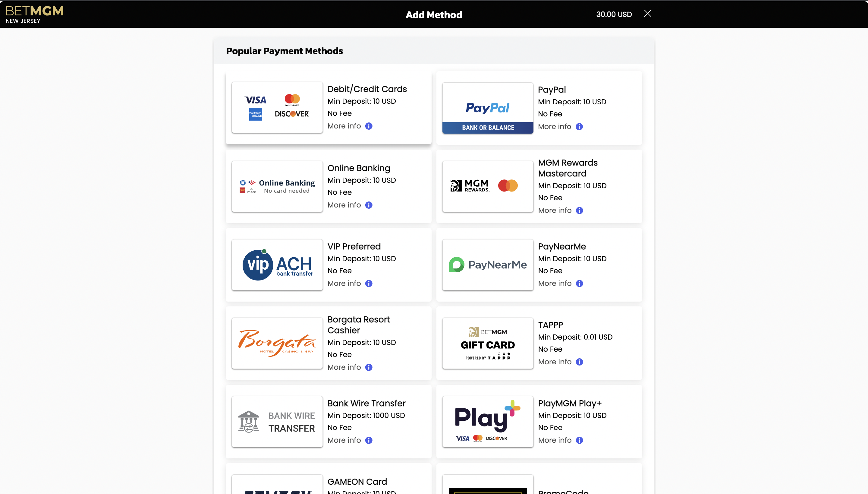This screenshot has height=494, width=868.
Task: Select the BetMGM Gift Card tile
Action: [488, 343]
